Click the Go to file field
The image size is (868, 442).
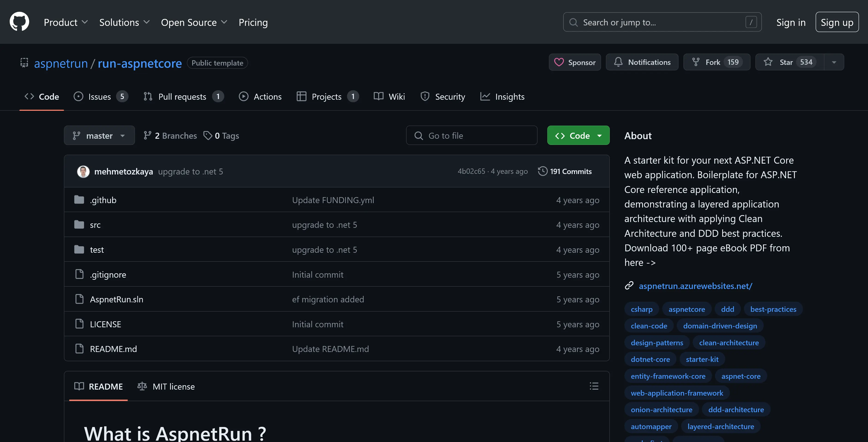click(471, 135)
